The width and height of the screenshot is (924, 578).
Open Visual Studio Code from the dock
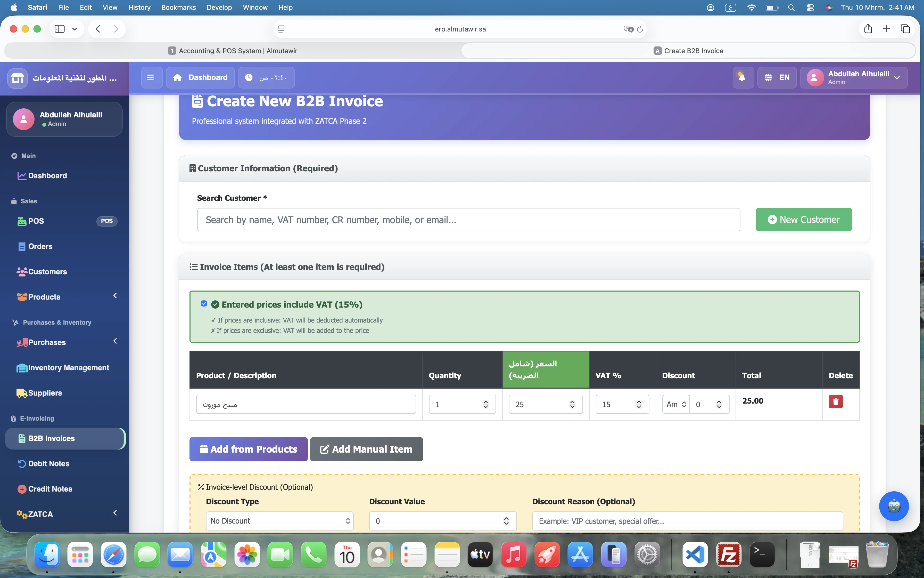point(695,555)
